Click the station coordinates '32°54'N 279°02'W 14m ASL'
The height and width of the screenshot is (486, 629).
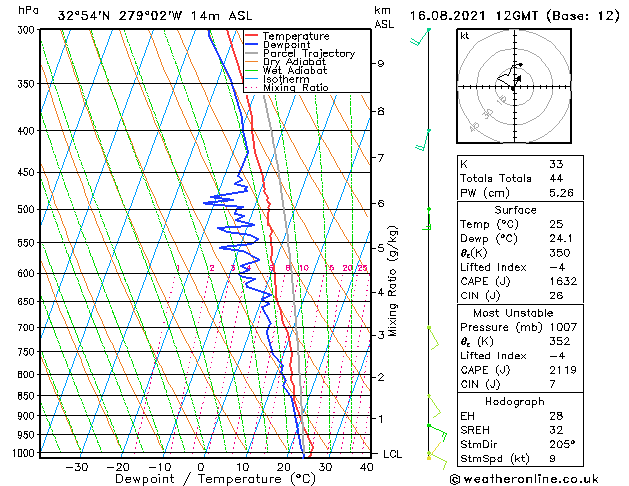[x=155, y=16]
